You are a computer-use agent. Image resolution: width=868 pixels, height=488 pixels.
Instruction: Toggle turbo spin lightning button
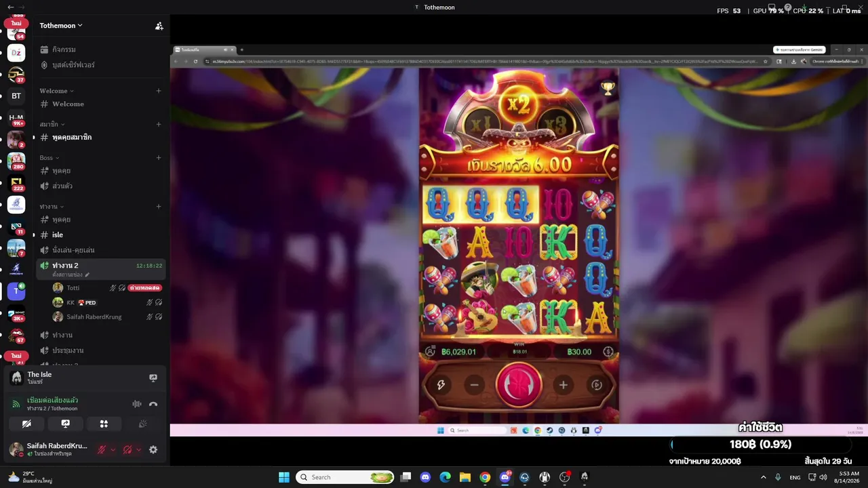point(441,385)
